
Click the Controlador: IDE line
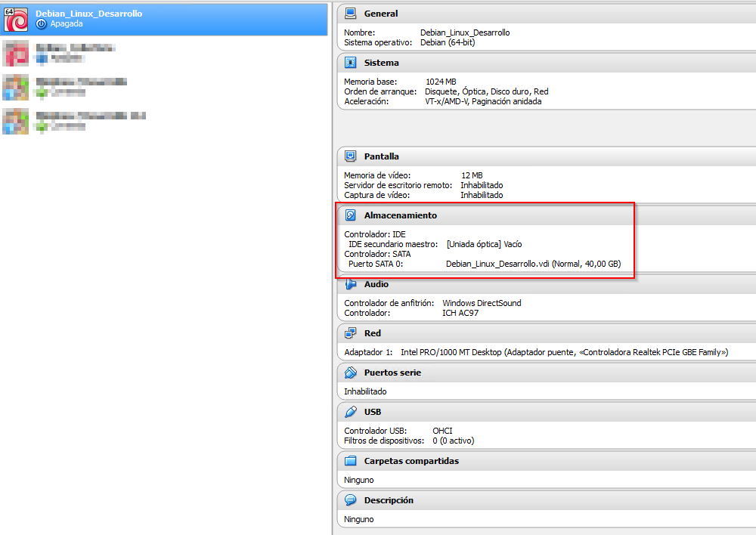375,234
